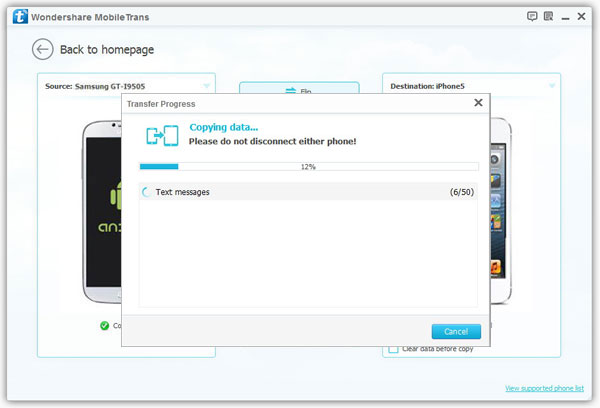The height and width of the screenshot is (408, 600).
Task: Click Please do not disconnect either phone text
Action: pyautogui.click(x=272, y=141)
